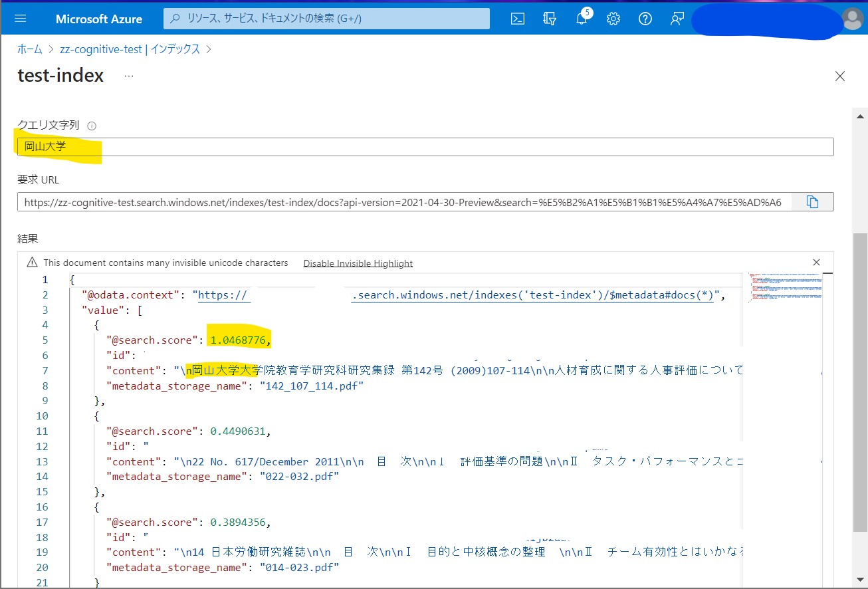Viewport: 868px width, 589px height.
Task: Open the account avatar menu
Action: pyautogui.click(x=852, y=19)
